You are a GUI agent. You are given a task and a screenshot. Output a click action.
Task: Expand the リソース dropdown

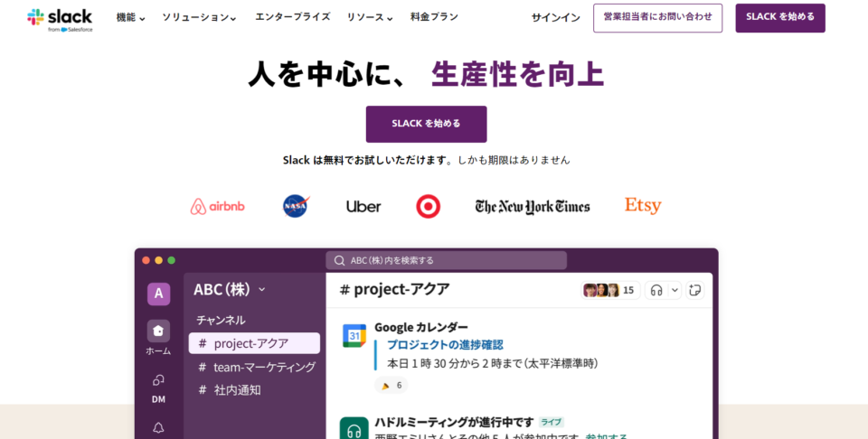pos(370,18)
